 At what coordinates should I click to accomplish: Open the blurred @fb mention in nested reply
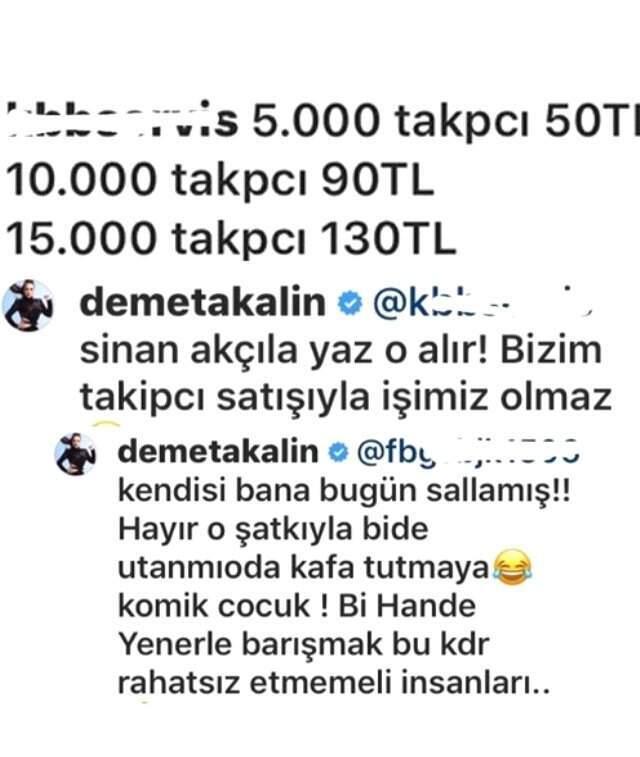(468, 453)
